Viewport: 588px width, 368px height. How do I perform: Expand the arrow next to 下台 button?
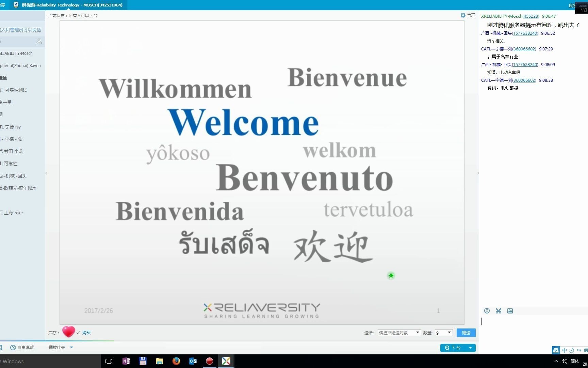(470, 348)
